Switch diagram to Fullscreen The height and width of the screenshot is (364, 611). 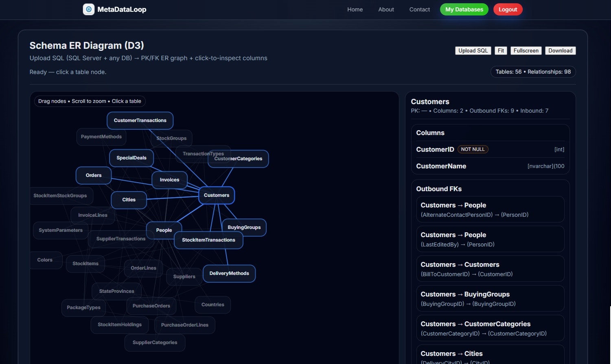point(526,50)
